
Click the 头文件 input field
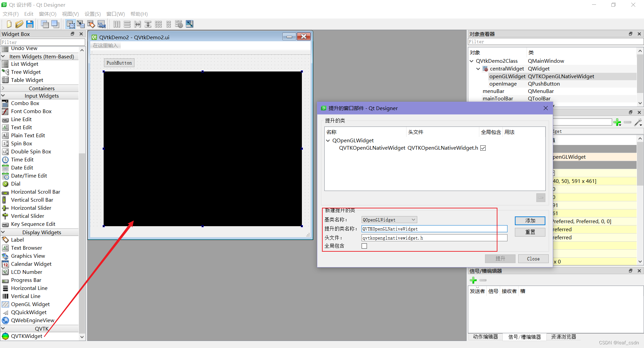[434, 238]
